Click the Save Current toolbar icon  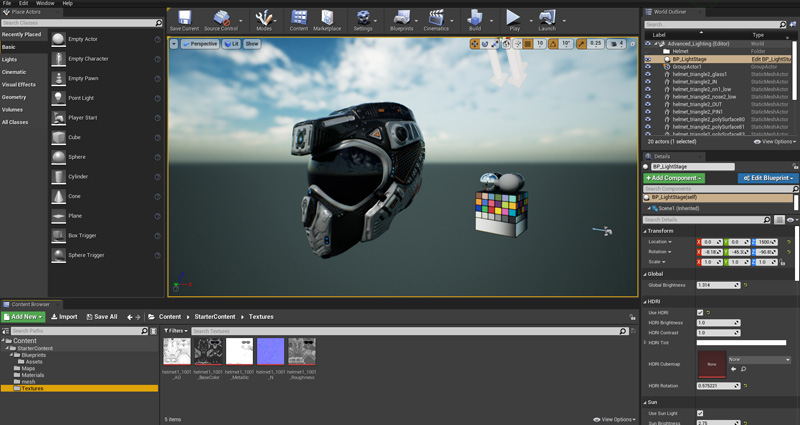click(184, 19)
